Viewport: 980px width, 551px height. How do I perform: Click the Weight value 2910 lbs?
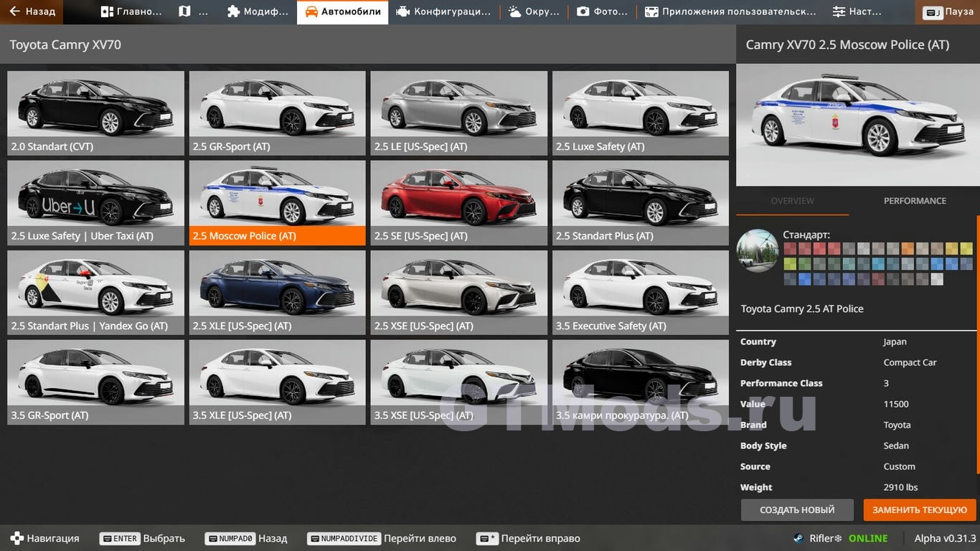[900, 487]
